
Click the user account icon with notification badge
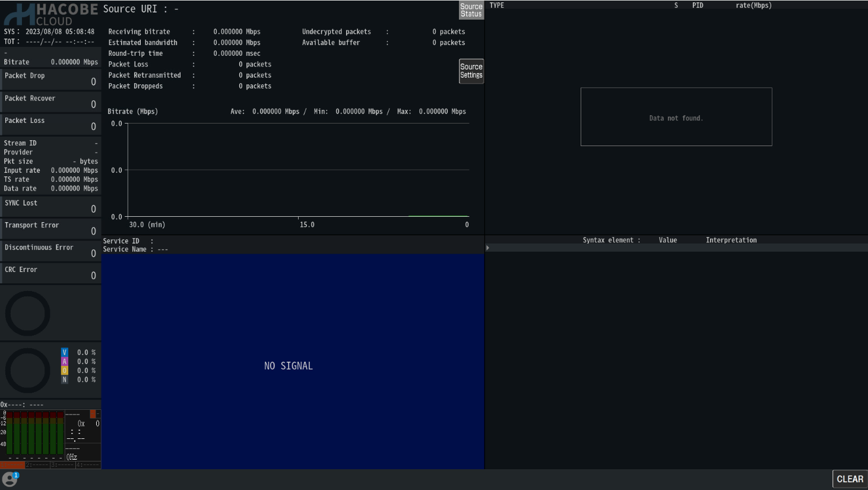tap(10, 479)
